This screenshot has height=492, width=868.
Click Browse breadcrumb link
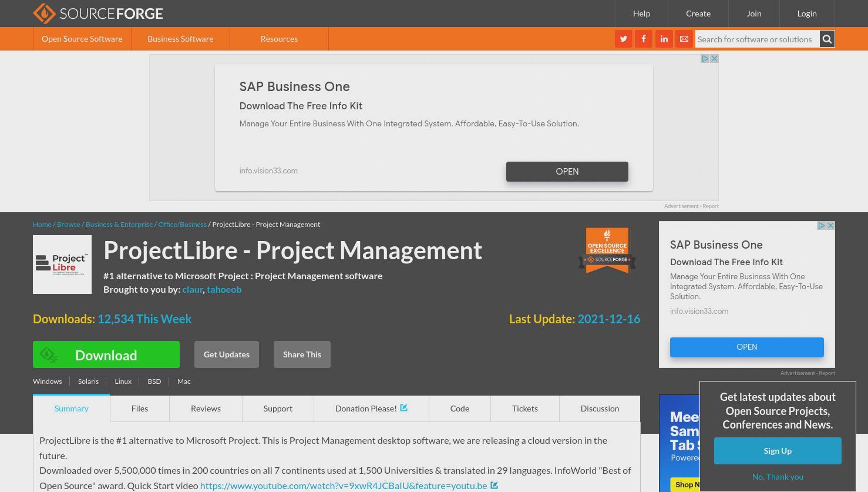coord(69,224)
